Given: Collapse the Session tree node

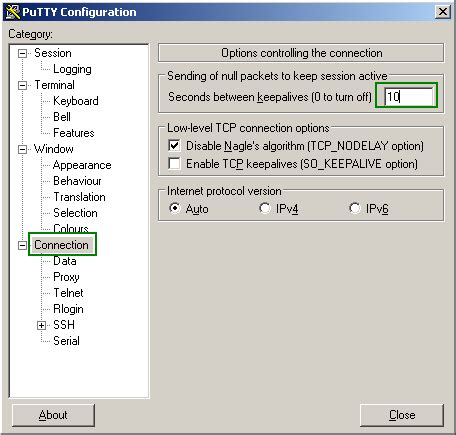Looking at the screenshot, I should pyautogui.click(x=22, y=53).
